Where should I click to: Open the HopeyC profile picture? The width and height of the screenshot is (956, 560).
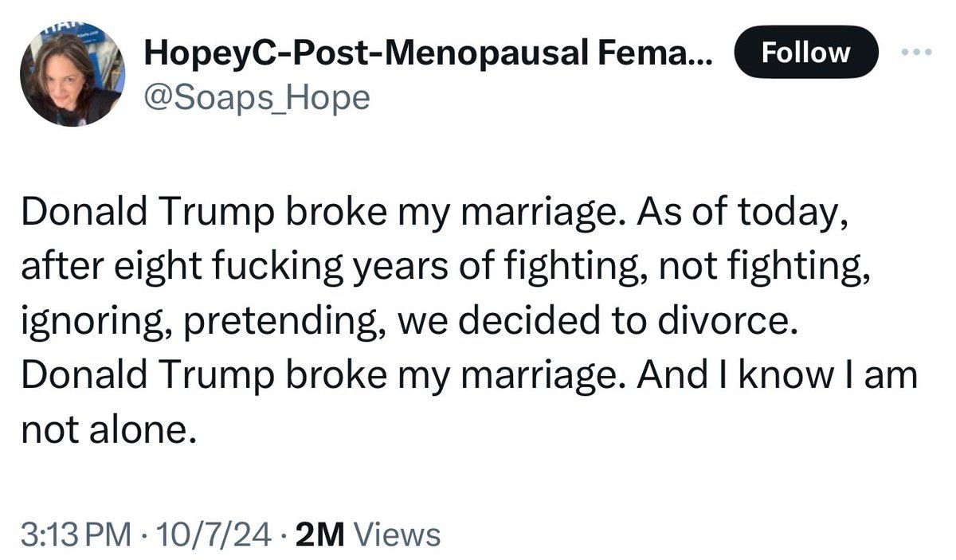[x=72, y=73]
